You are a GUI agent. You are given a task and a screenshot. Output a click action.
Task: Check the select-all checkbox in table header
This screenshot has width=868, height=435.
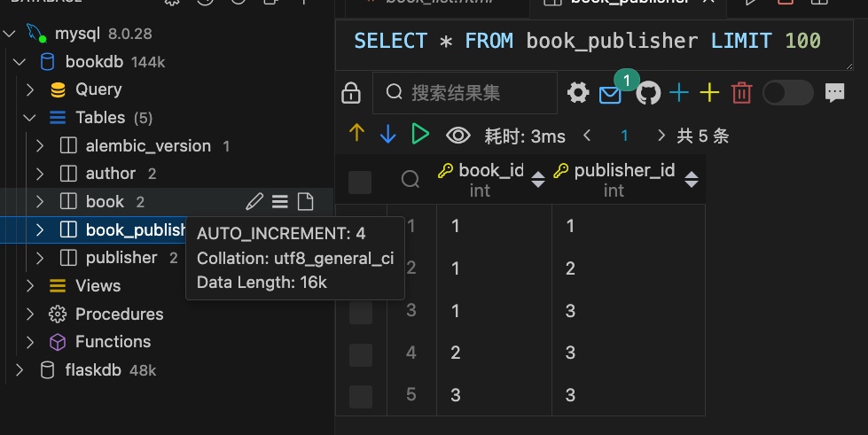point(360,183)
